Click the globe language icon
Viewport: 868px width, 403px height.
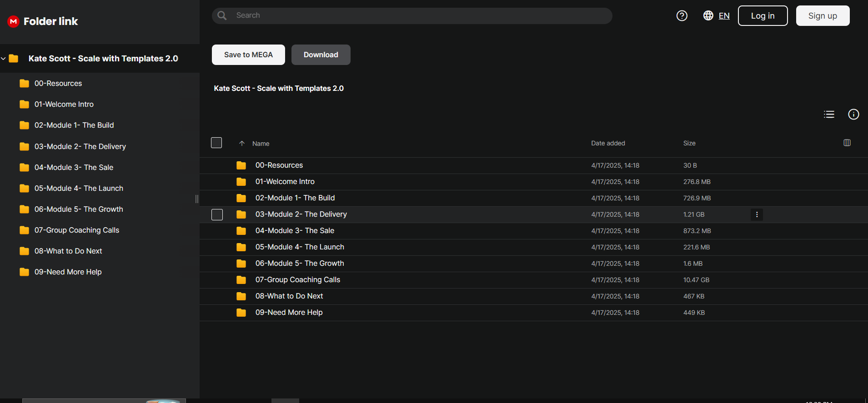(708, 15)
